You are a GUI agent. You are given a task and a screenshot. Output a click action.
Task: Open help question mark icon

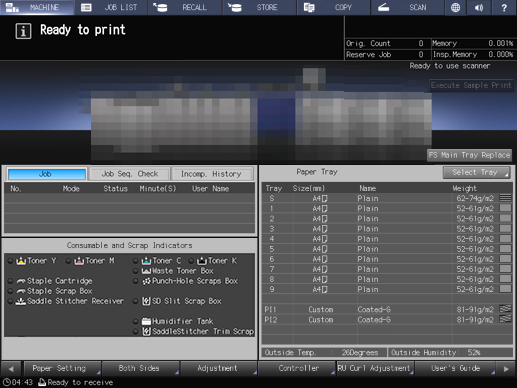(504, 7)
